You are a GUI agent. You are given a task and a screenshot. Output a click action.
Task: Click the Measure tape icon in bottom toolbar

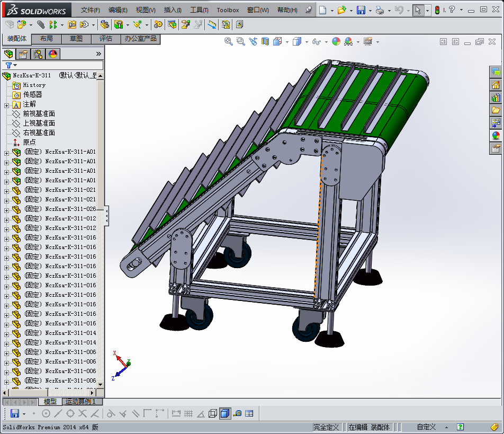click(x=238, y=413)
